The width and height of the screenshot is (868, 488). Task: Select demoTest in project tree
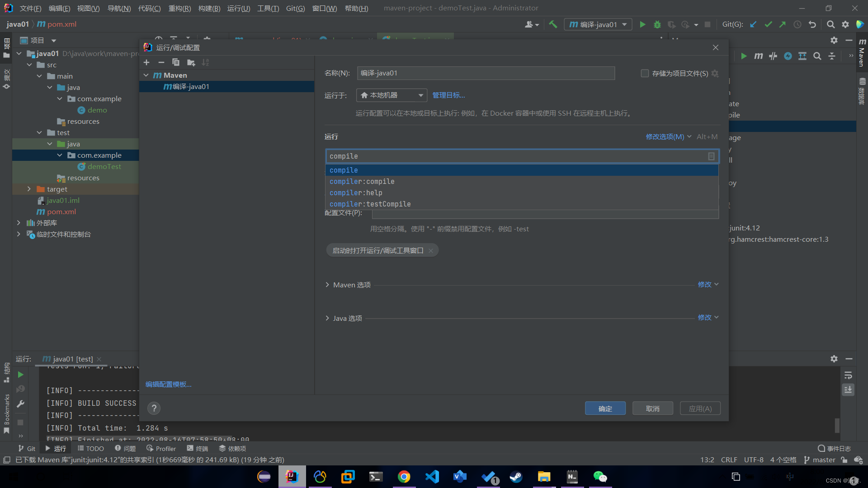(104, 167)
